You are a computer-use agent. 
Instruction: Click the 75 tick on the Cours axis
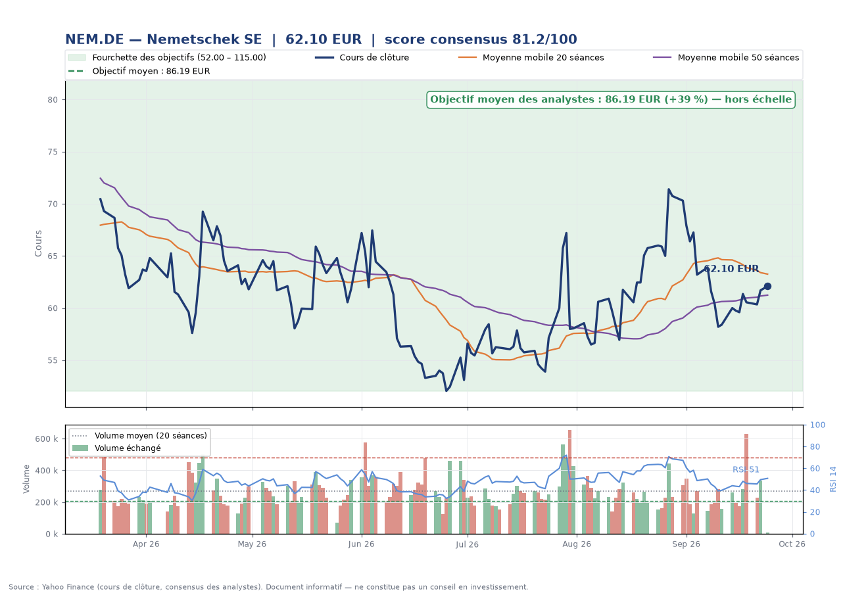[53, 152]
